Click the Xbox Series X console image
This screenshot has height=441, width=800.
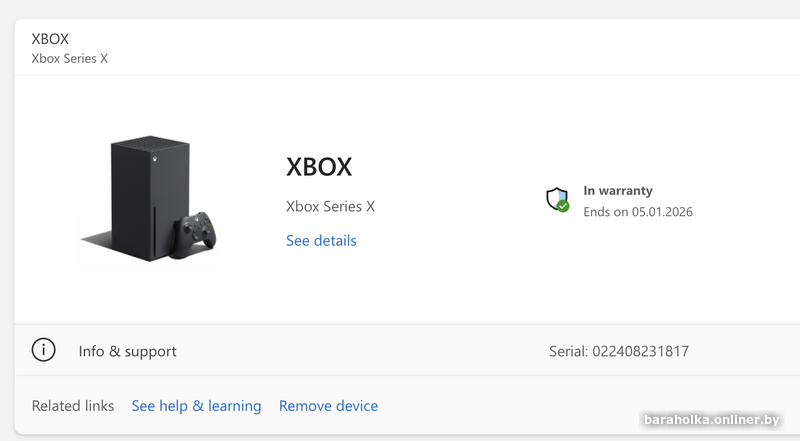[x=151, y=199]
